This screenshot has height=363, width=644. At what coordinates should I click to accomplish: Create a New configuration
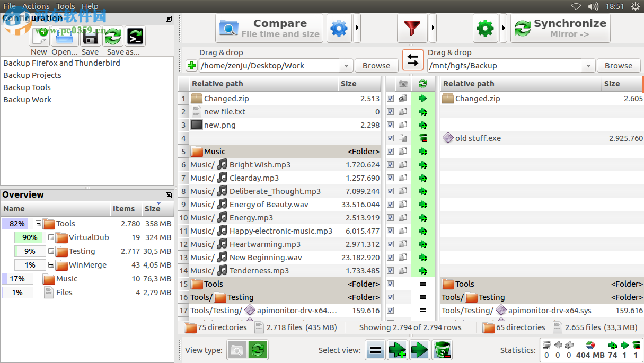39,36
